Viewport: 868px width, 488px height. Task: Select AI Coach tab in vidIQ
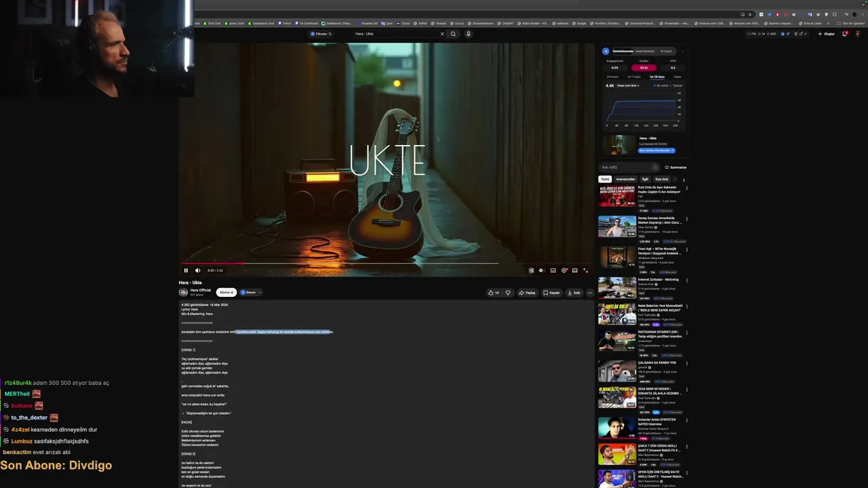[666, 52]
